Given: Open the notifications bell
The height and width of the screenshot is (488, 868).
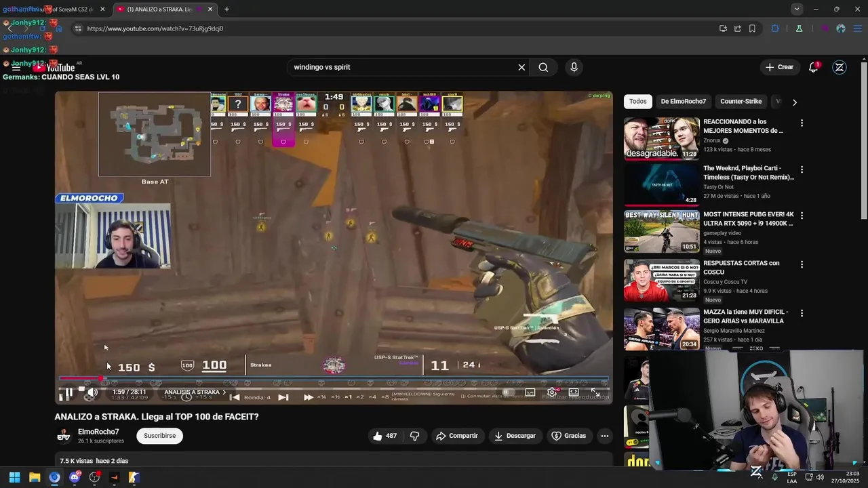Looking at the screenshot, I should (x=813, y=67).
